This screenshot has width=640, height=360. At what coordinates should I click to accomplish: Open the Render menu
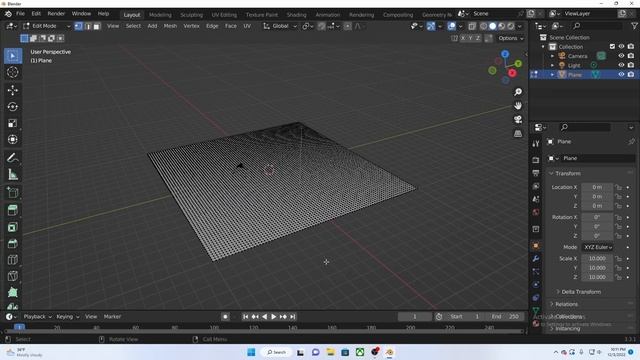point(56,14)
